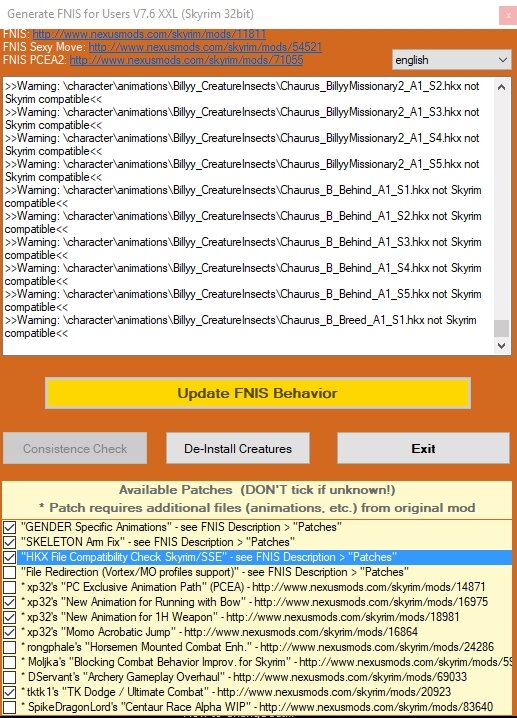This screenshot has height=718, width=517.
Task: Enable Blocking Combat Behavior Improv. checkbox
Action: [x=10, y=662]
